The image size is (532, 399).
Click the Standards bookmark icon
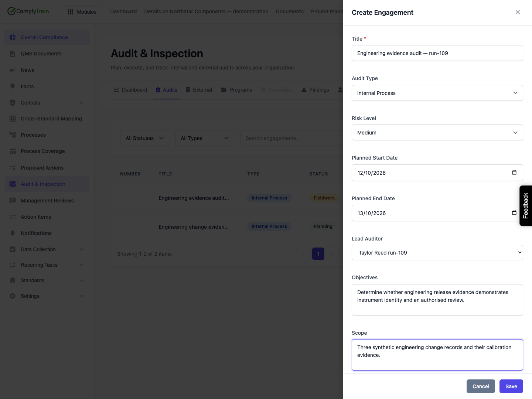coord(13,280)
